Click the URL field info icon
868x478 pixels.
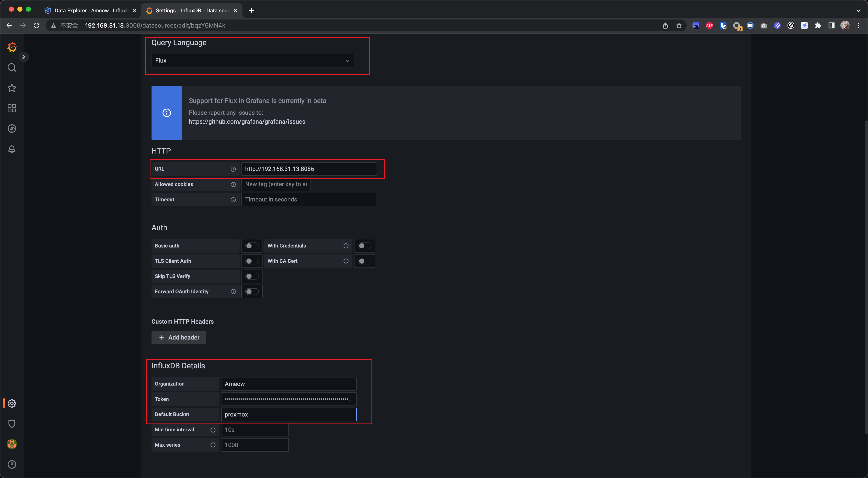point(233,169)
